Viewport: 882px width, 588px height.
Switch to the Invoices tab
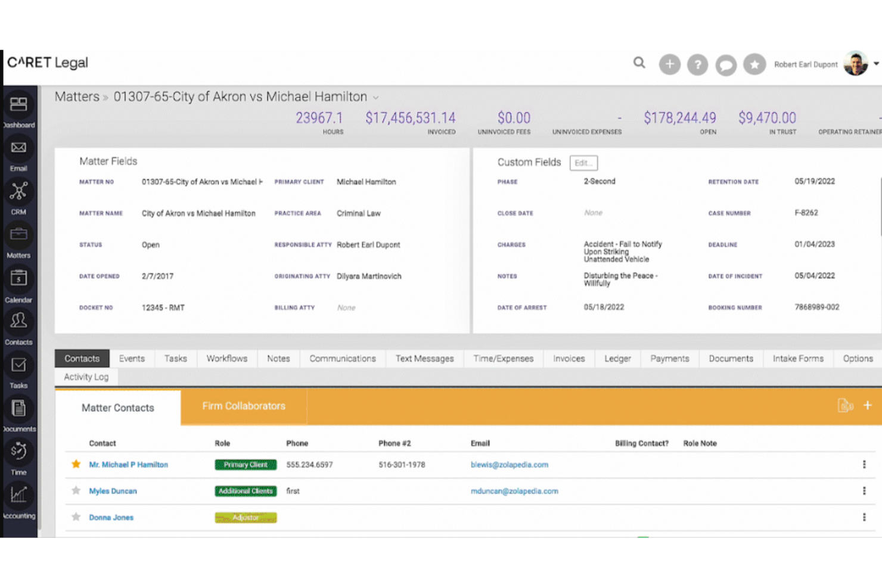[569, 358]
